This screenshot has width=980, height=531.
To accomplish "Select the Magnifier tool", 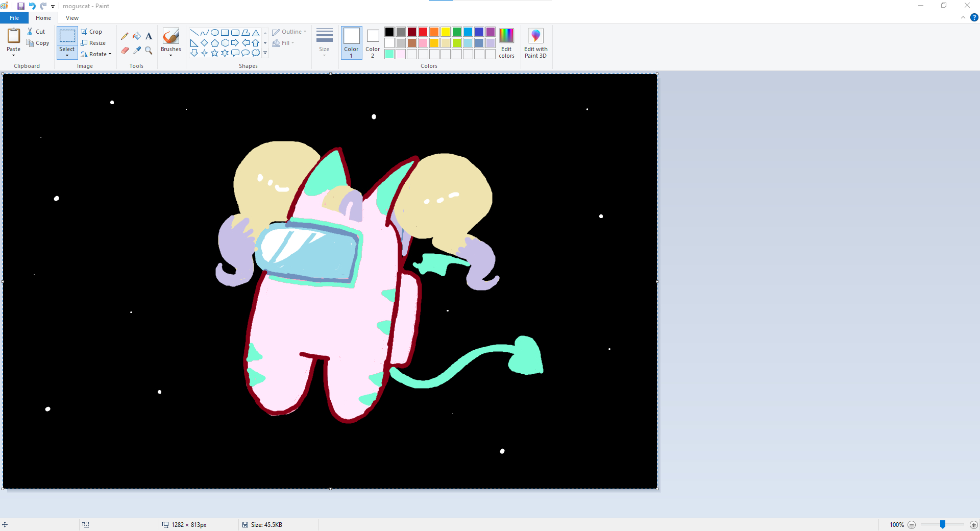I will (x=149, y=51).
